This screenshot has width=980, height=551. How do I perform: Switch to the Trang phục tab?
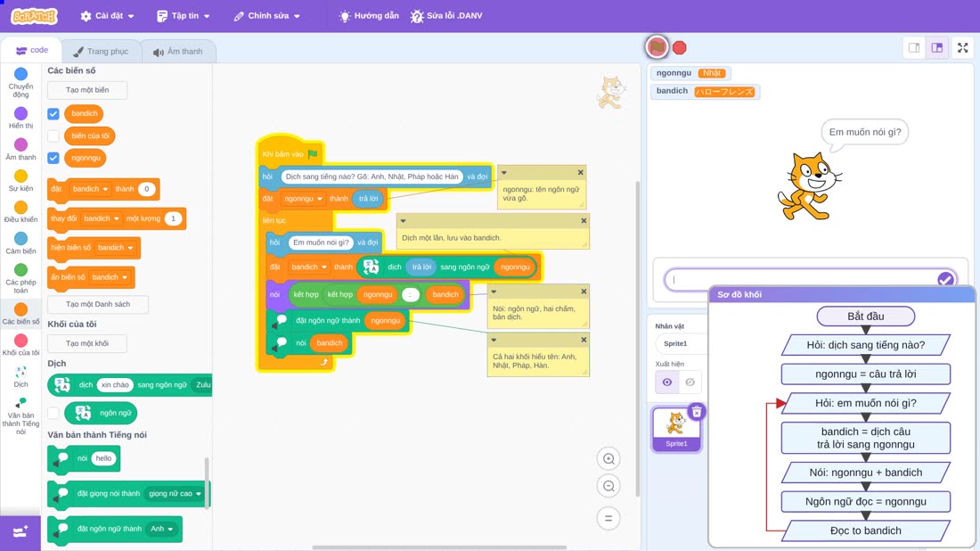[x=101, y=52]
